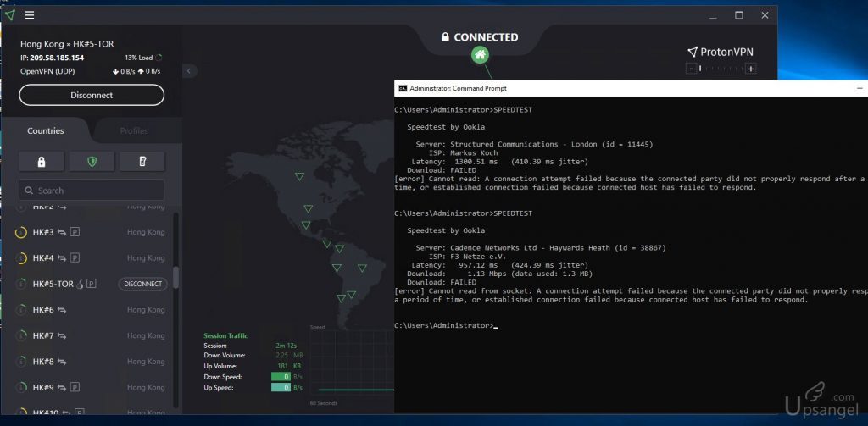Click the HK#8 load indicator circle

(21, 362)
